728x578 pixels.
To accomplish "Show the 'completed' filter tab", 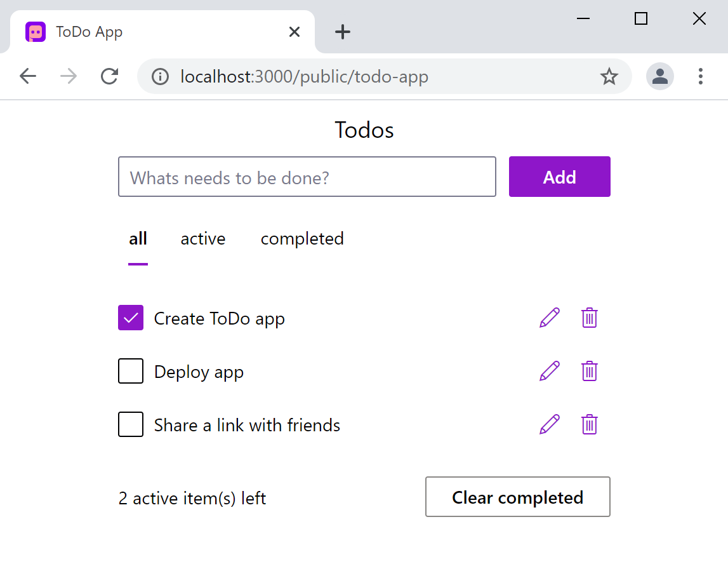I will 302,239.
